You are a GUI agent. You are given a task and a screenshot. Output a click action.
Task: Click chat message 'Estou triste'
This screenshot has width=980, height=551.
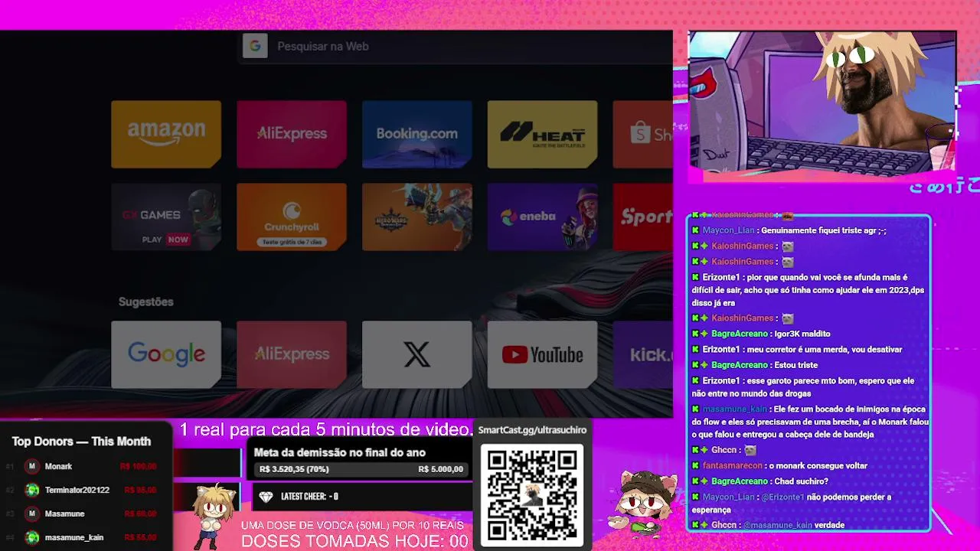[x=796, y=365]
